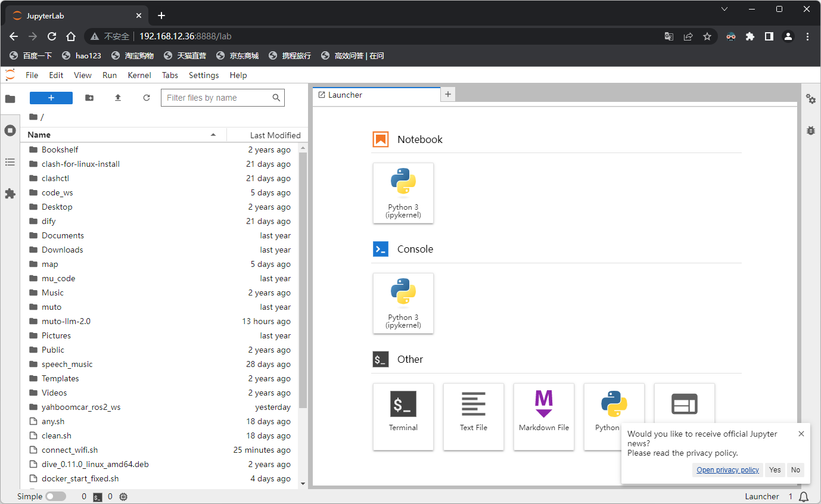Open the hao123 bookmark

[82, 55]
